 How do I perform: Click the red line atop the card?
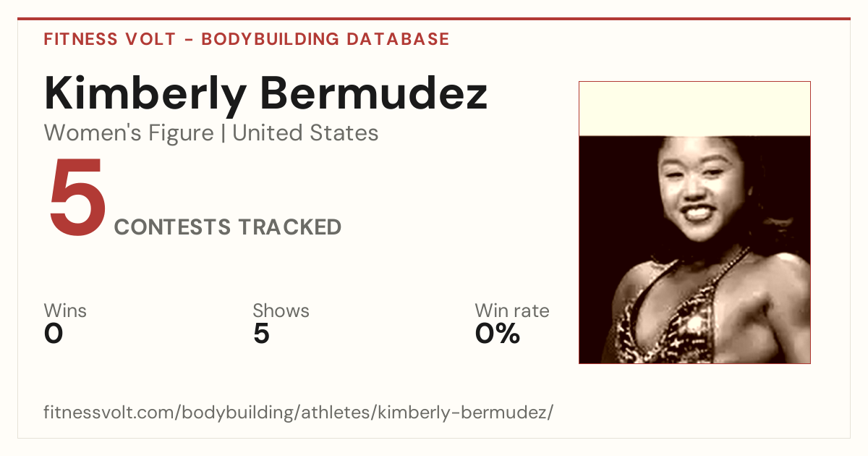tap(434, 19)
